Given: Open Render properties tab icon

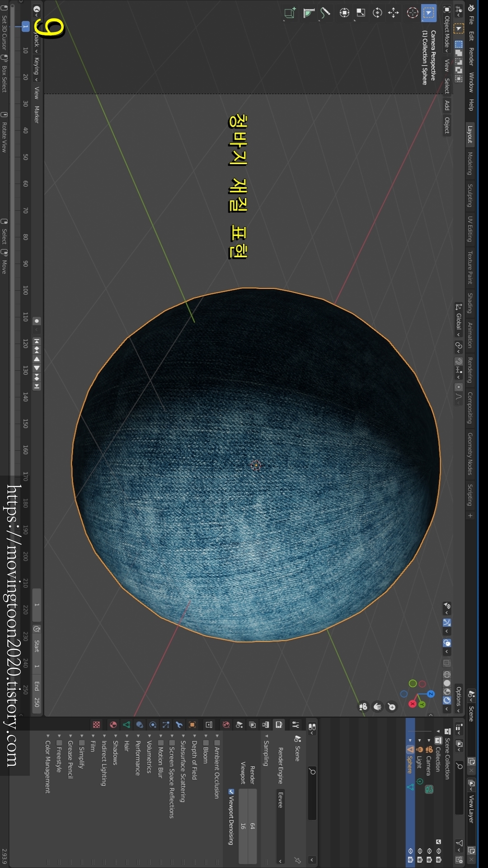Looking at the screenshot, I should 279,725.
